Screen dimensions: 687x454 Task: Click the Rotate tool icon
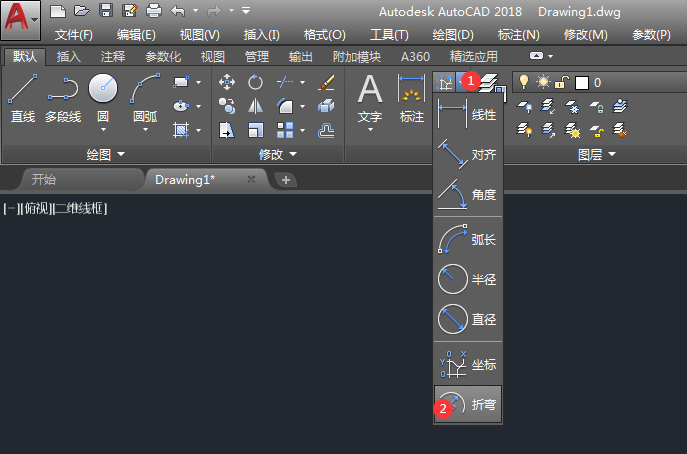(255, 82)
